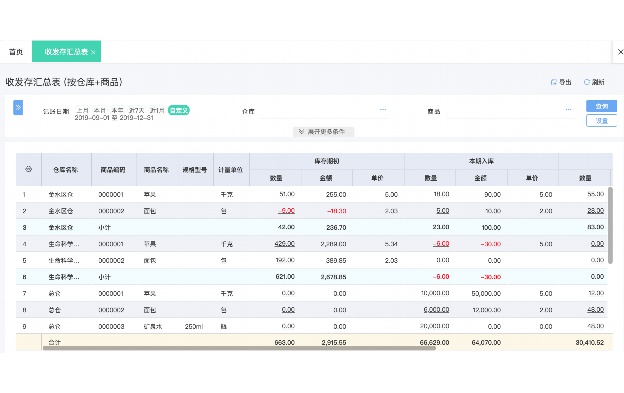
Task: Open the 仓库 warehouse picker ellipsis
Action: pos(383,109)
